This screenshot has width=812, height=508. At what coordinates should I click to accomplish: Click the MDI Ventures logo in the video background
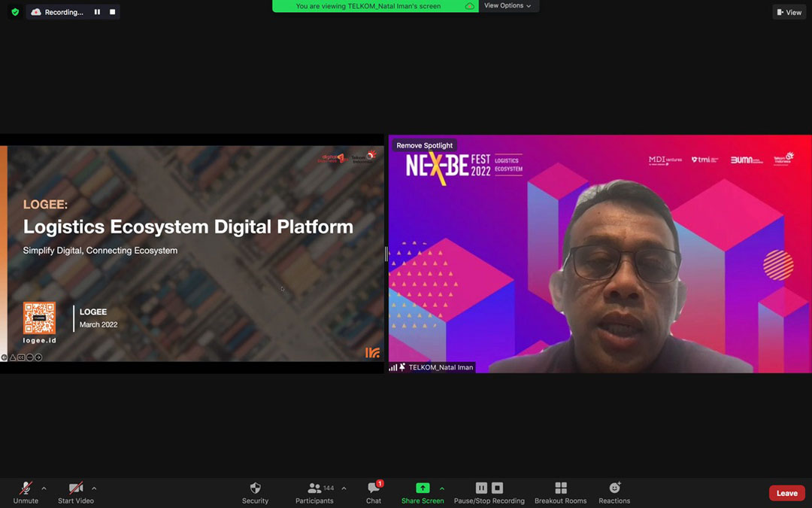click(665, 160)
